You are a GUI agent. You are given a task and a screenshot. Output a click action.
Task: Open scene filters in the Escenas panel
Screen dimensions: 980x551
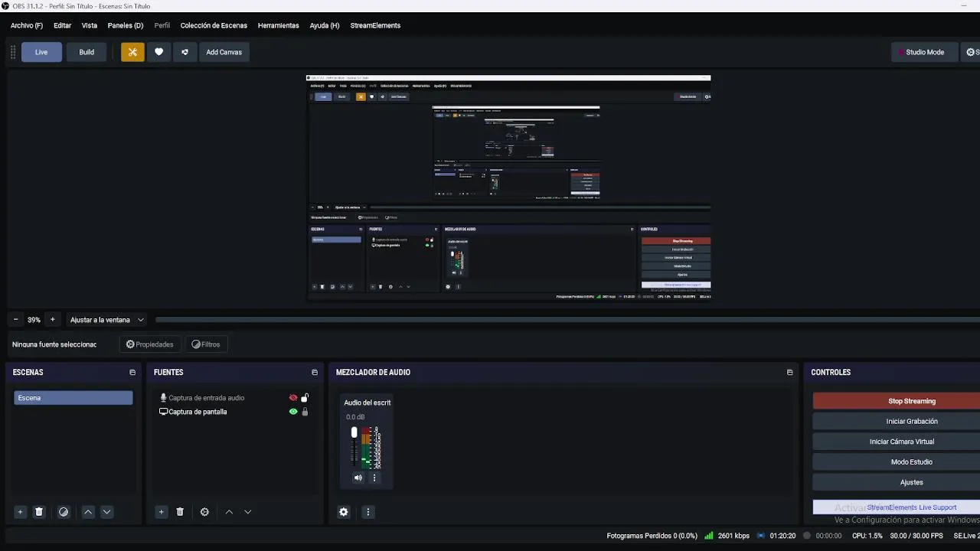tap(64, 512)
